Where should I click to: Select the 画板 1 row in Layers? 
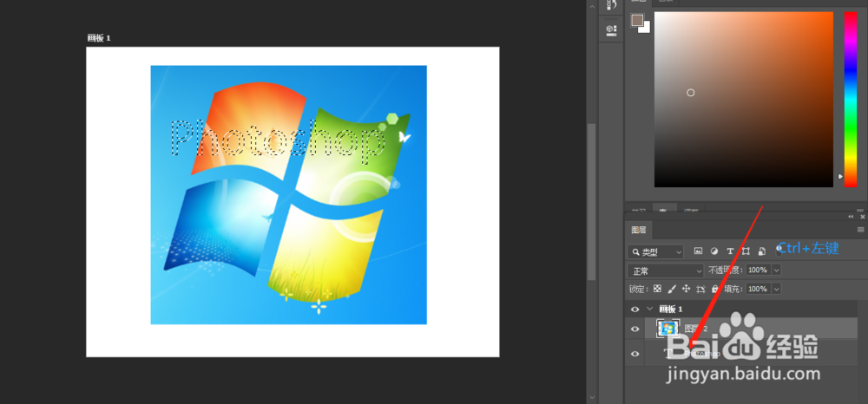coord(741,310)
